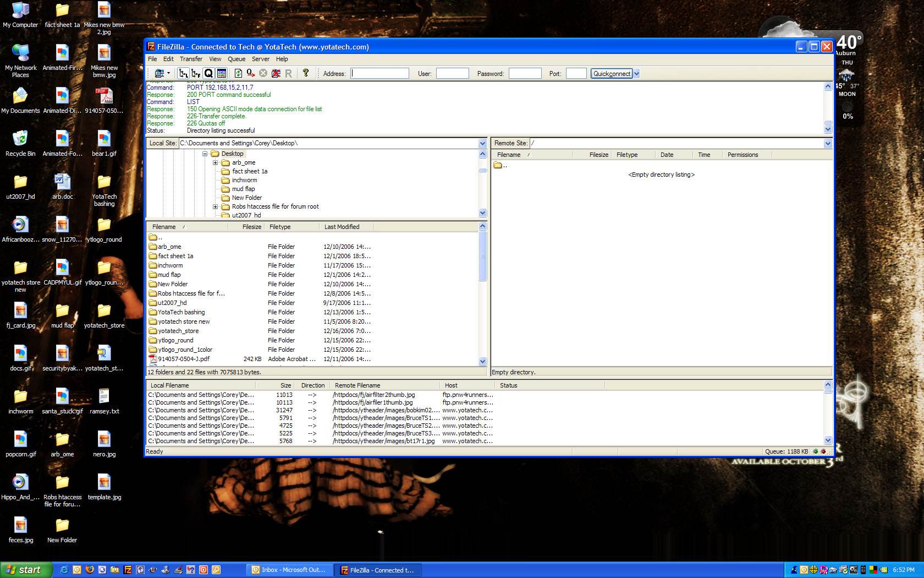The width and height of the screenshot is (924, 578).
Task: Select Africanbooz media file on desktop
Action: pyautogui.click(x=20, y=230)
